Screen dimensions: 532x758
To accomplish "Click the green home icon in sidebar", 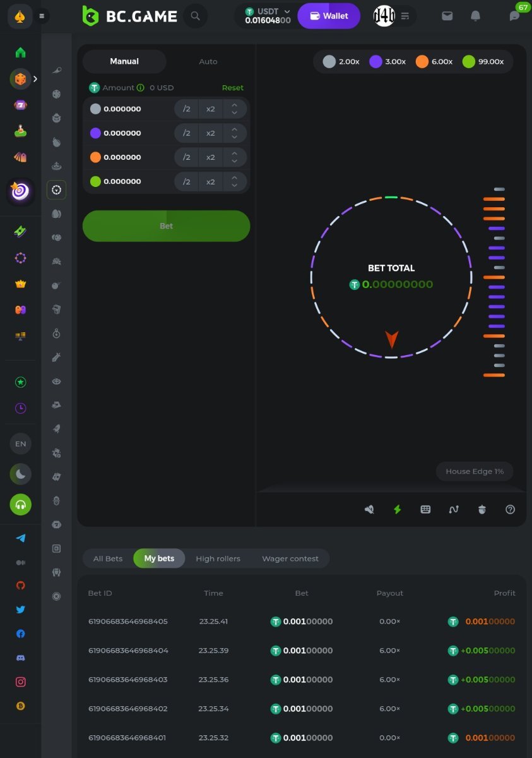I will coord(21,52).
